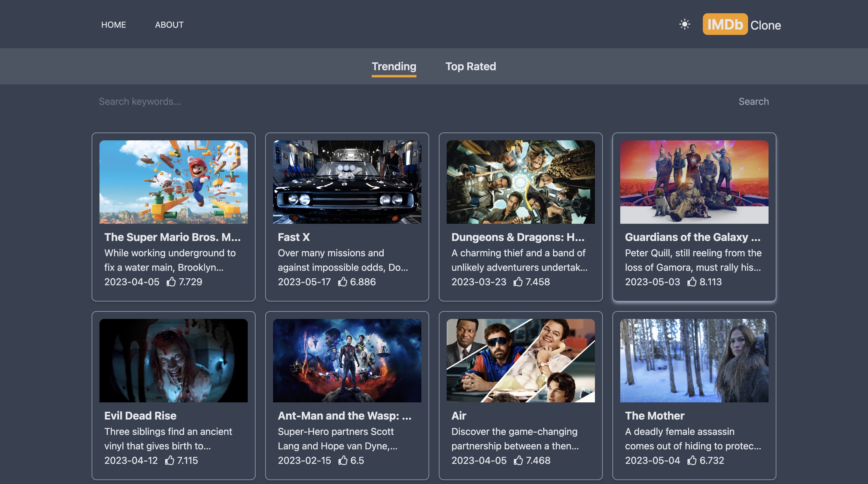Image resolution: width=868 pixels, height=484 pixels.
Task: Open the Fast X car poster image
Action: coord(347,182)
